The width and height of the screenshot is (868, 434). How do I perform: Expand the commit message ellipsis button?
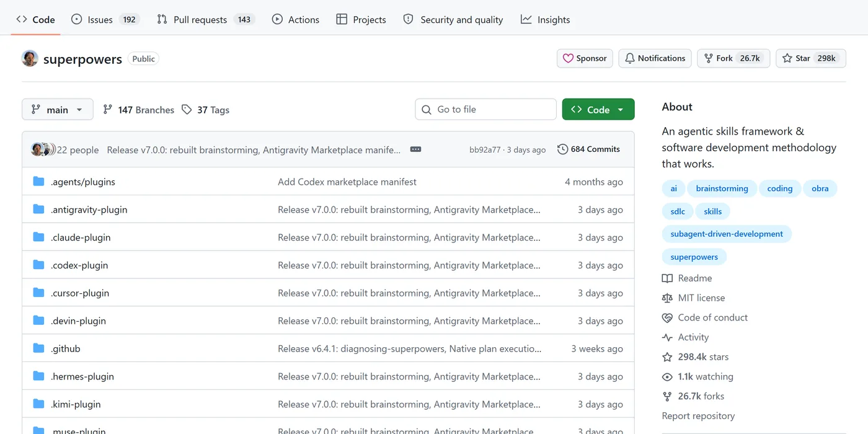tap(416, 149)
